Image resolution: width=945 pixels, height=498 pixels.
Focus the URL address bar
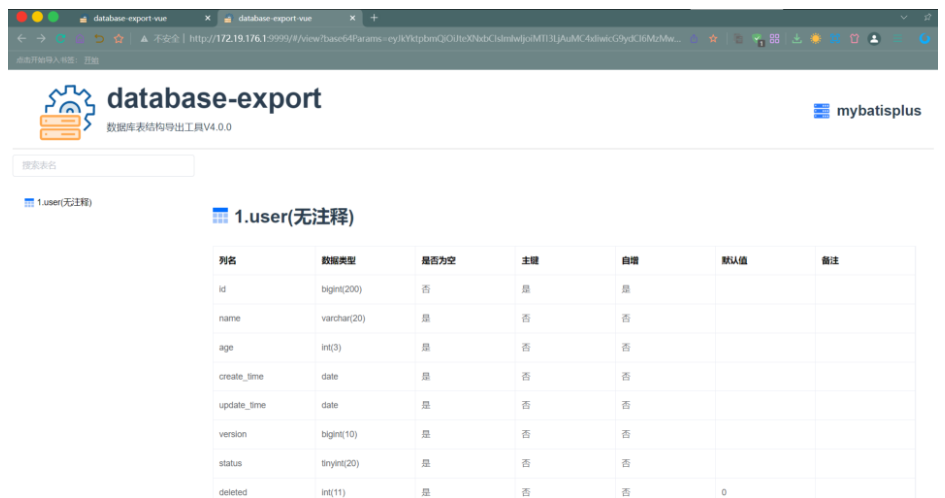pyautogui.click(x=435, y=39)
